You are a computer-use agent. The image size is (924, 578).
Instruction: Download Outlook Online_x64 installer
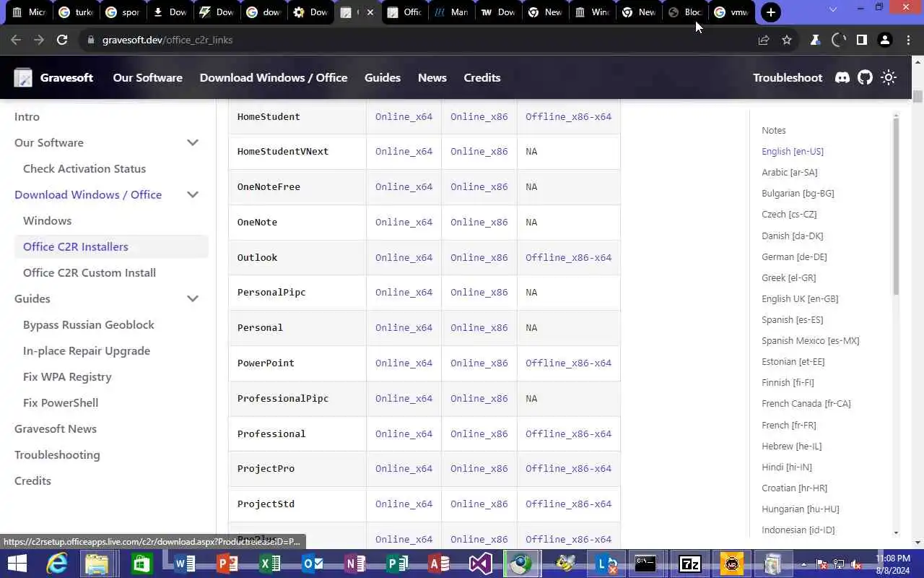[404, 257]
